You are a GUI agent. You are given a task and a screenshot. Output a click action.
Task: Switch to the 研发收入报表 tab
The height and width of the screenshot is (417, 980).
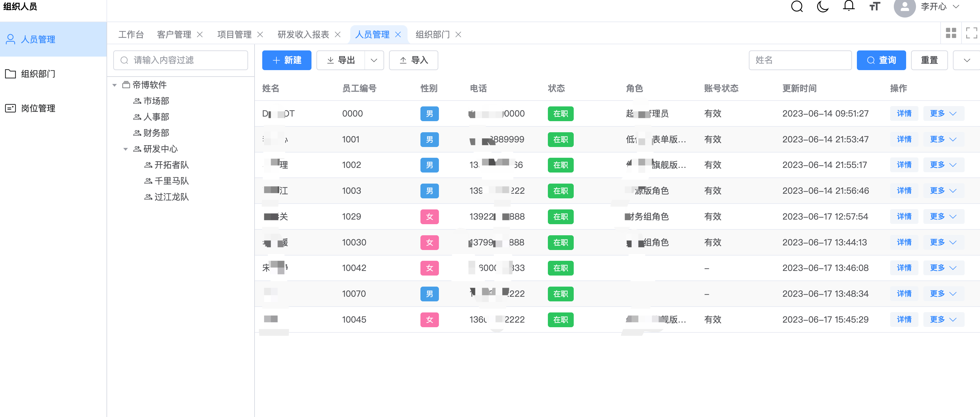click(303, 34)
